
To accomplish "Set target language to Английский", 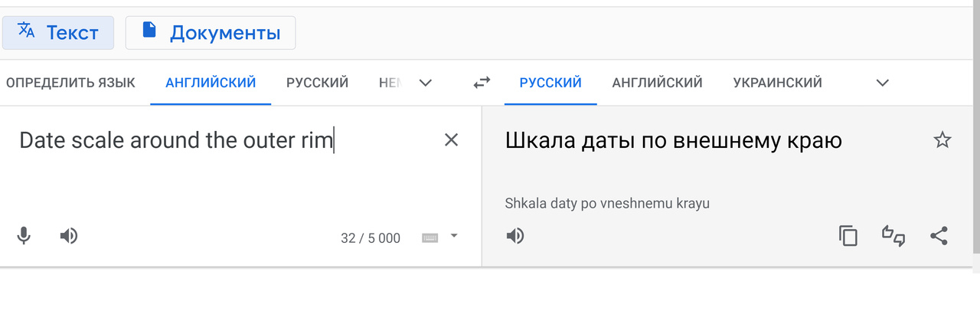I will 657,83.
